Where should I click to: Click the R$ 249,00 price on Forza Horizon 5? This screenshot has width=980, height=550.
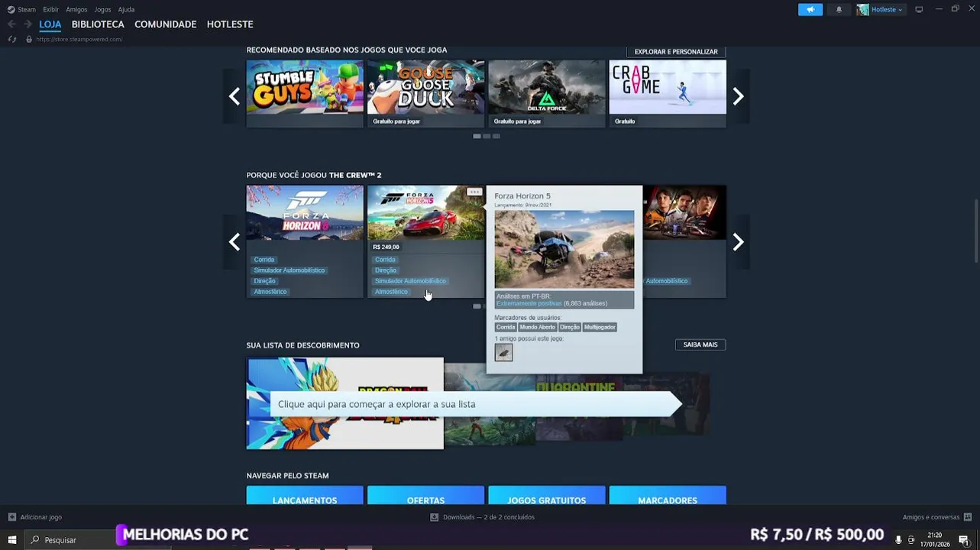(386, 247)
